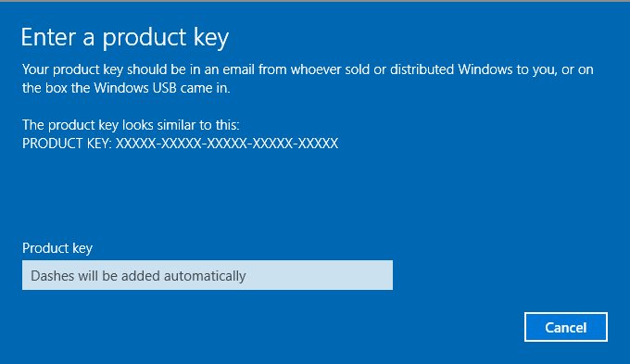Select the 'Enter a product key' heading
The image size is (630, 364).
tap(125, 38)
